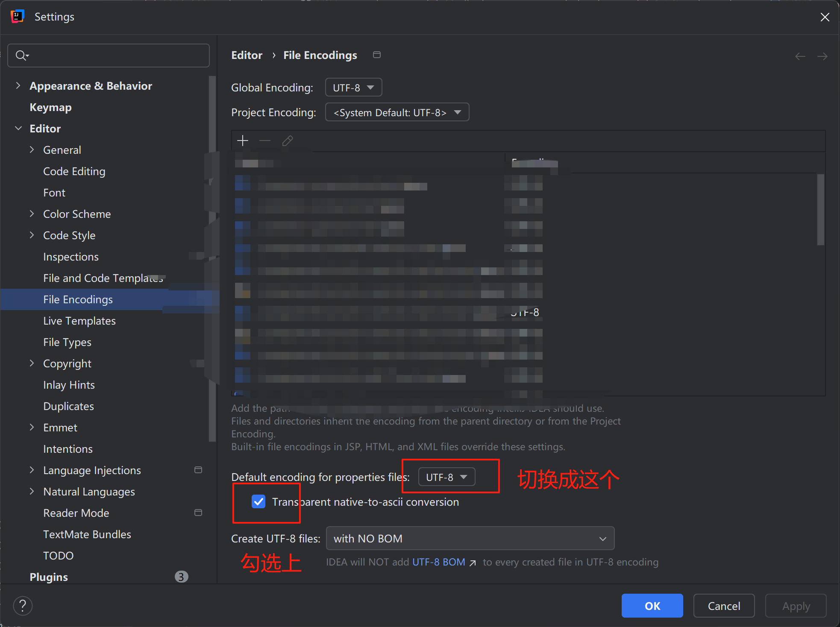Expand the Emmet subsection
This screenshot has height=627, width=840.
(32, 427)
